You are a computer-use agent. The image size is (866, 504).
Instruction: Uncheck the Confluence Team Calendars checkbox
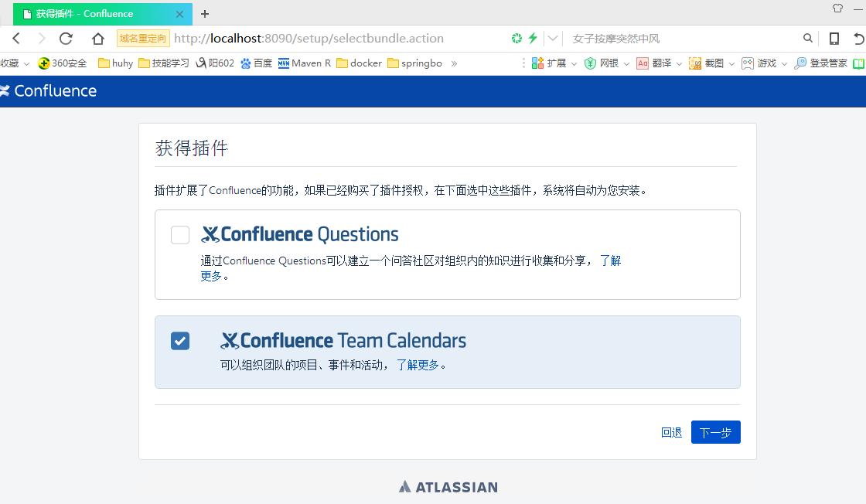(x=180, y=341)
